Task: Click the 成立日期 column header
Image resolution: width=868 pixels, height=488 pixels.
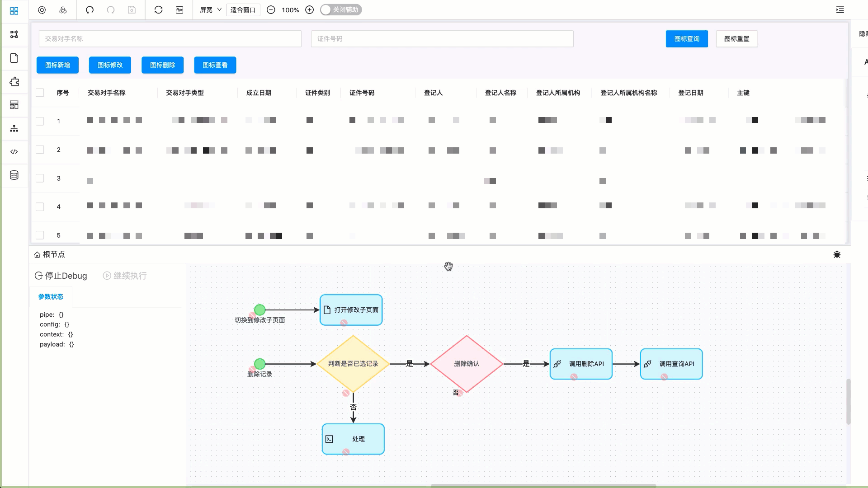Action: click(x=259, y=93)
